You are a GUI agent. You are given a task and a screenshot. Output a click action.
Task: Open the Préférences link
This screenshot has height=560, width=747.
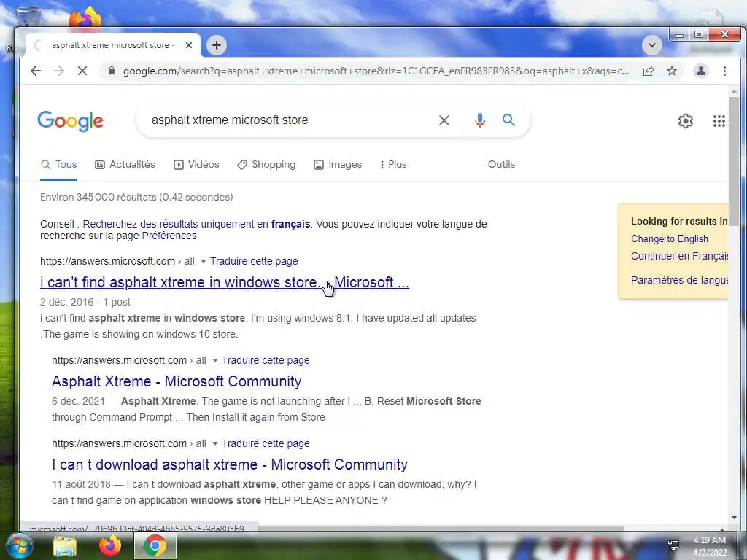(x=169, y=236)
